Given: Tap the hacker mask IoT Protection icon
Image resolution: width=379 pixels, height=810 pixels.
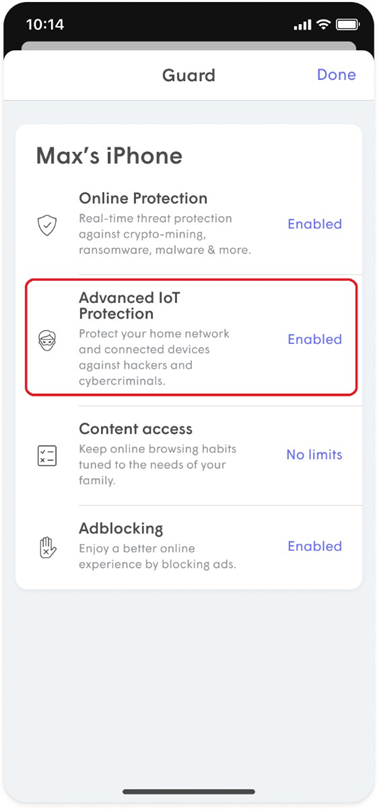Looking at the screenshot, I should tap(47, 340).
